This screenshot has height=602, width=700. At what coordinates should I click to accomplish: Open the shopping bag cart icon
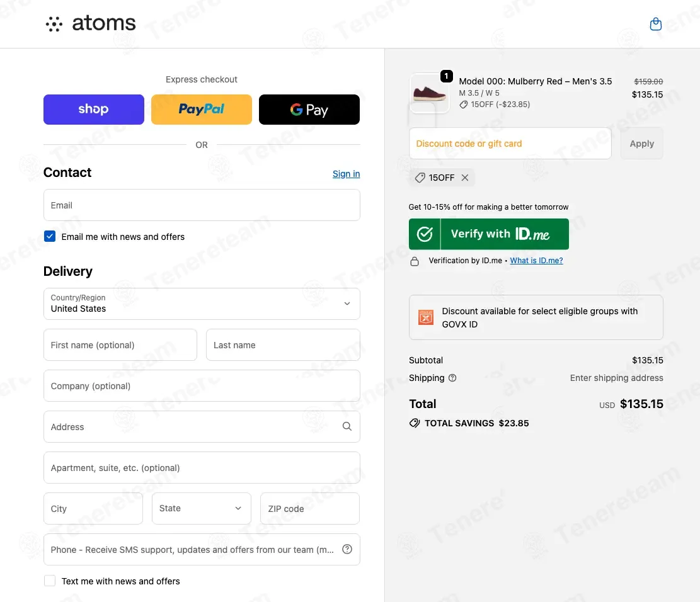655,24
